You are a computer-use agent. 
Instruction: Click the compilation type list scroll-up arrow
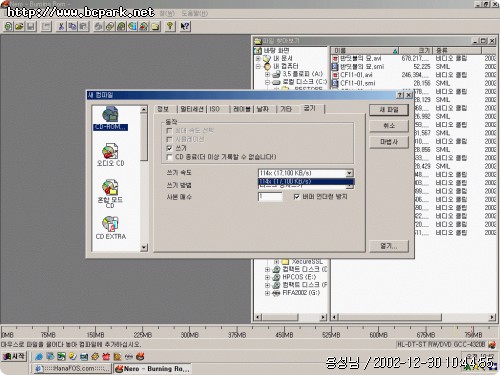[x=144, y=109]
